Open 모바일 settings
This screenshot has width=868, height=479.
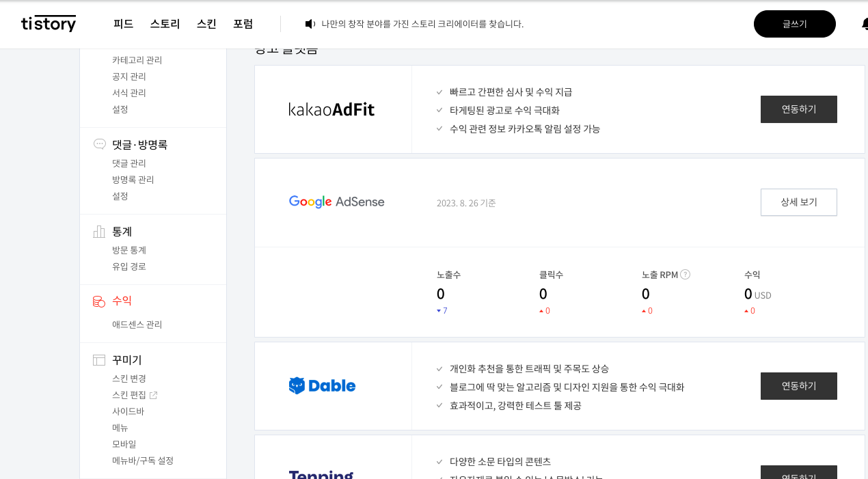pyautogui.click(x=124, y=444)
